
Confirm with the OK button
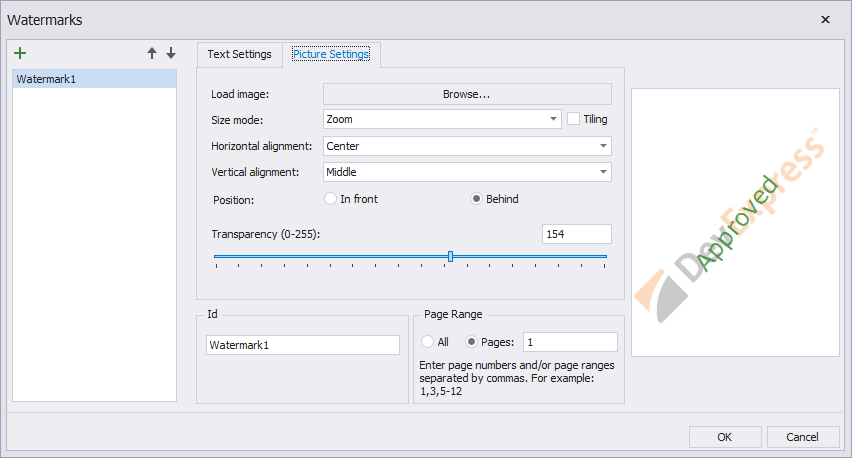(725, 437)
